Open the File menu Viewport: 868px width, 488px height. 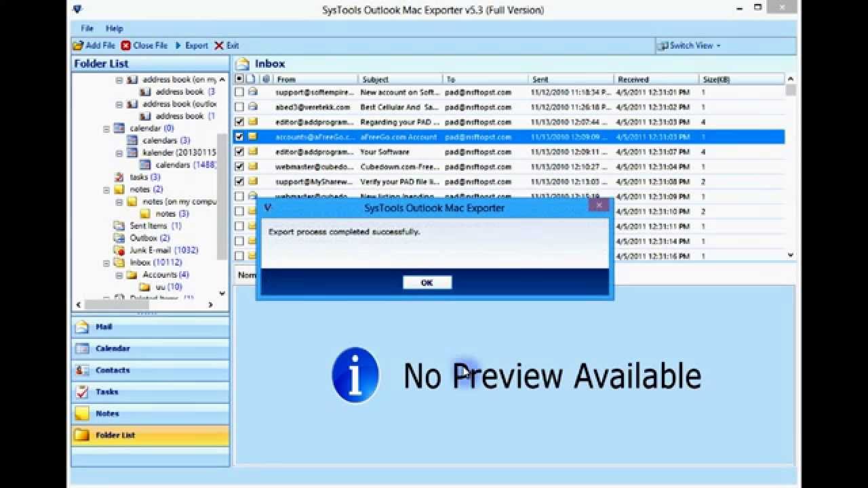pos(87,28)
